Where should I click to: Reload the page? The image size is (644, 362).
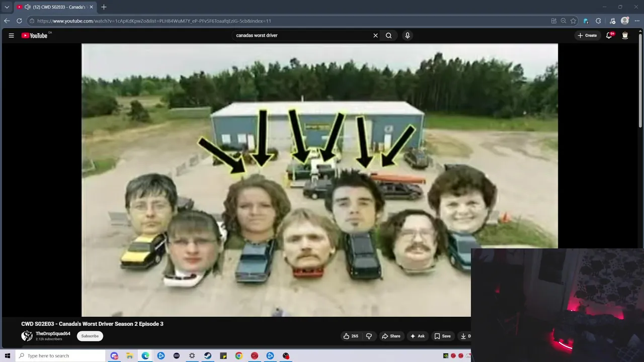click(x=19, y=21)
